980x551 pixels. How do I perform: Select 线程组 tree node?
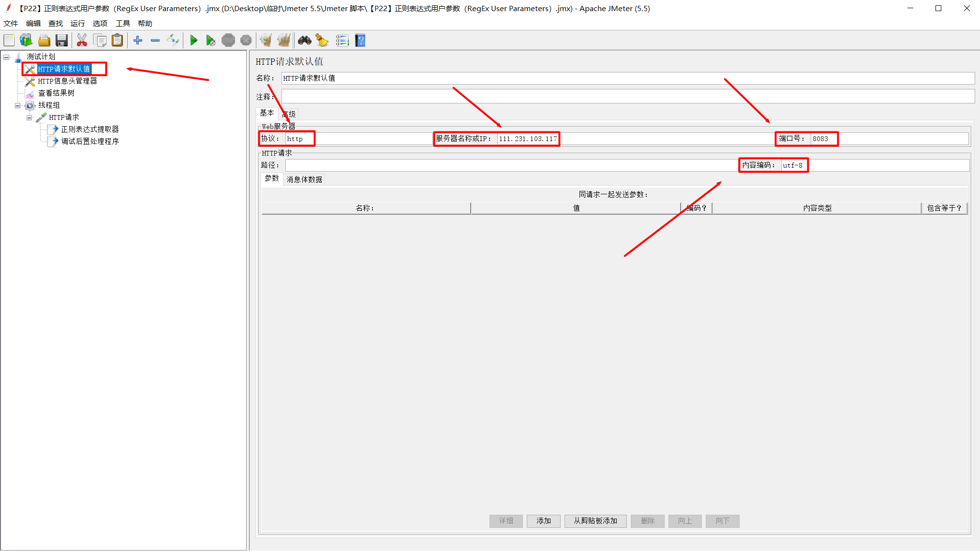pyautogui.click(x=49, y=105)
